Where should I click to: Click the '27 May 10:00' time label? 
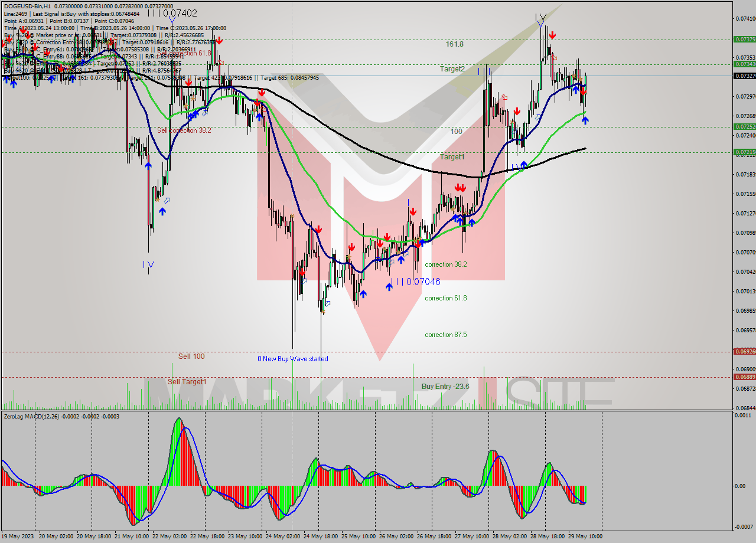point(472,537)
